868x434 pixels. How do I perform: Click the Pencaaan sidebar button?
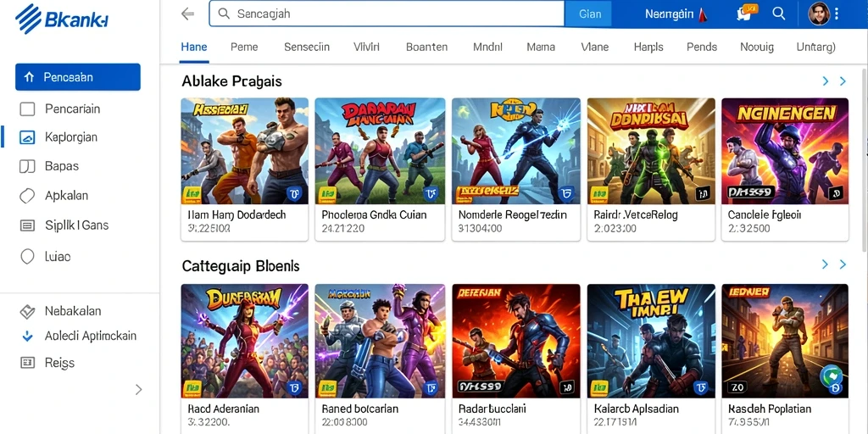click(x=77, y=77)
